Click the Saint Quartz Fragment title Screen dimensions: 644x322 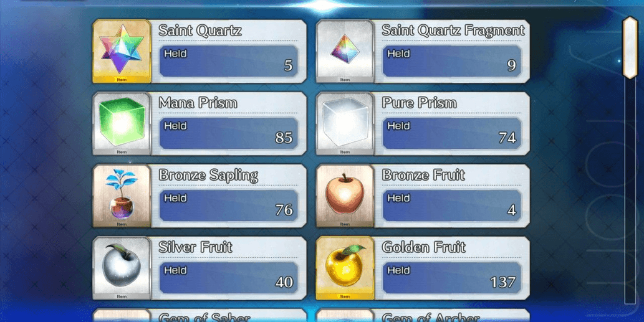click(453, 31)
